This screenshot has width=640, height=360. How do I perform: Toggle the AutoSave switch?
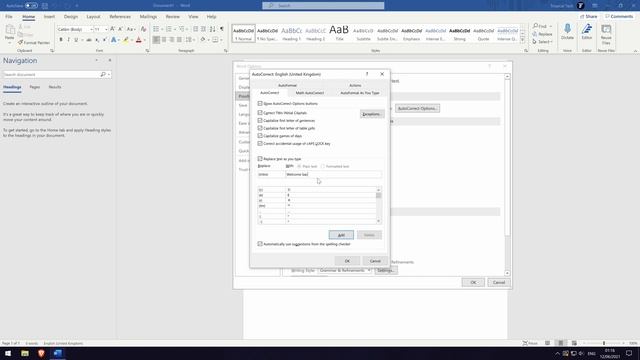click(31, 6)
